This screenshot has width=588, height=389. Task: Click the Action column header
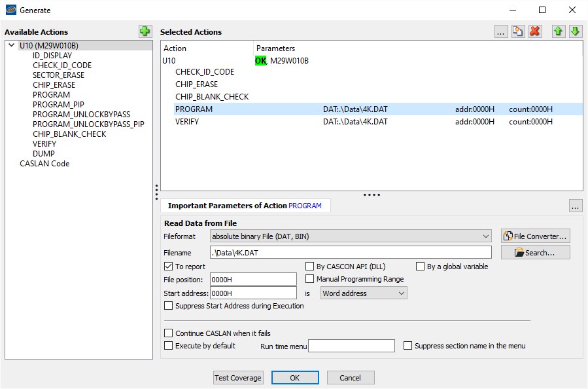[207, 48]
